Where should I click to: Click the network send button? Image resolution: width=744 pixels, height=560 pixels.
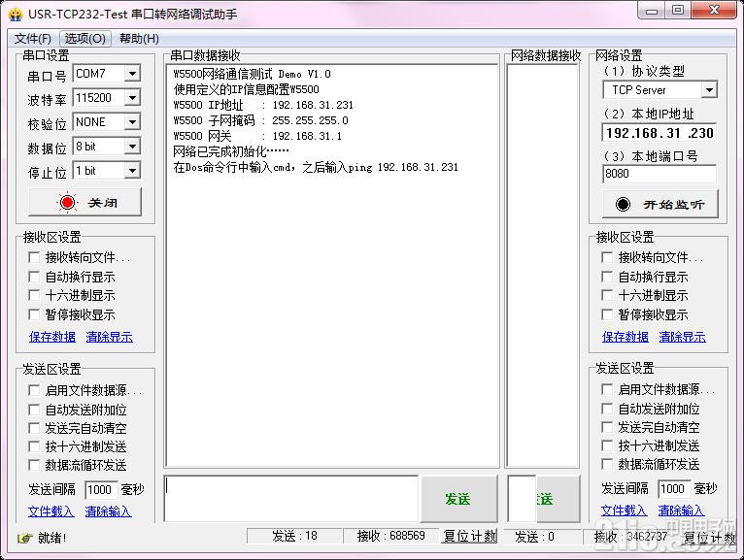[558, 499]
